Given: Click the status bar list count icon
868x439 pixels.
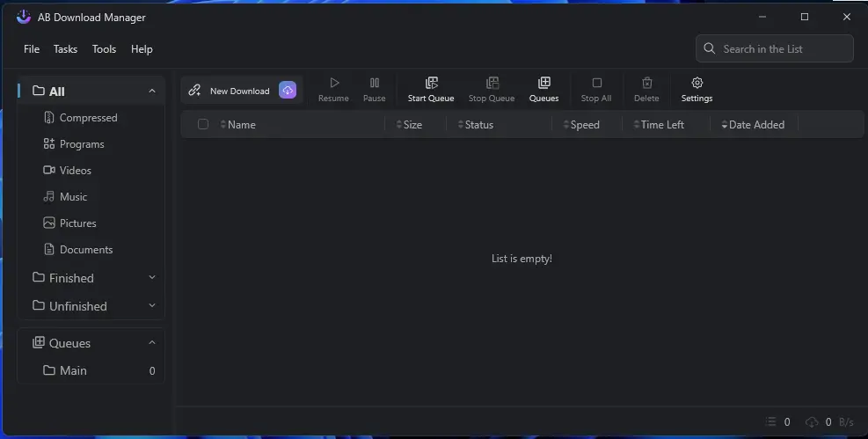Looking at the screenshot, I should click(x=771, y=421).
